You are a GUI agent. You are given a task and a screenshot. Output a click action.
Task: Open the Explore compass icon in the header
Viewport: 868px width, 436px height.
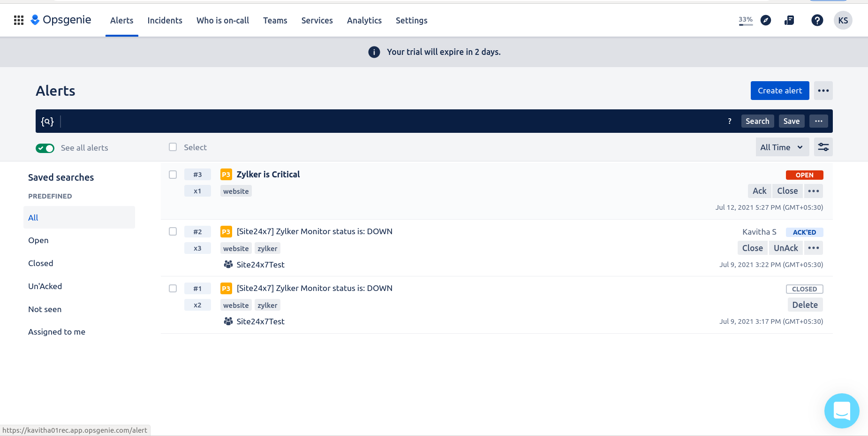[766, 20]
